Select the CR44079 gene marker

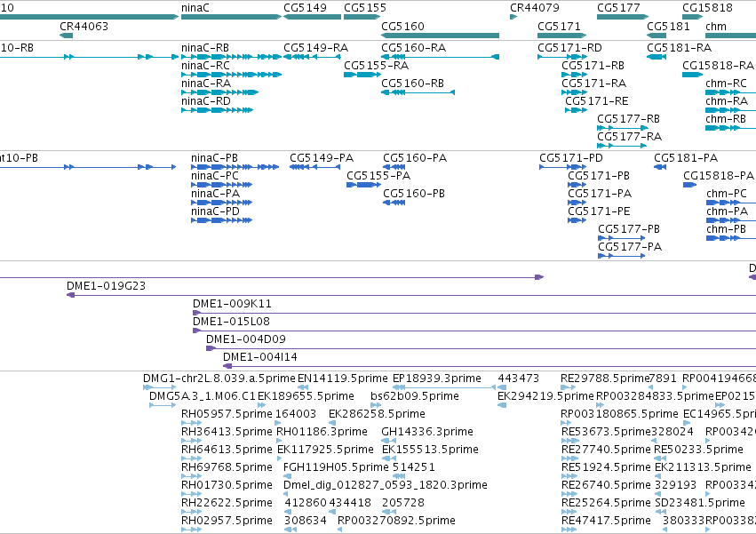[513, 17]
